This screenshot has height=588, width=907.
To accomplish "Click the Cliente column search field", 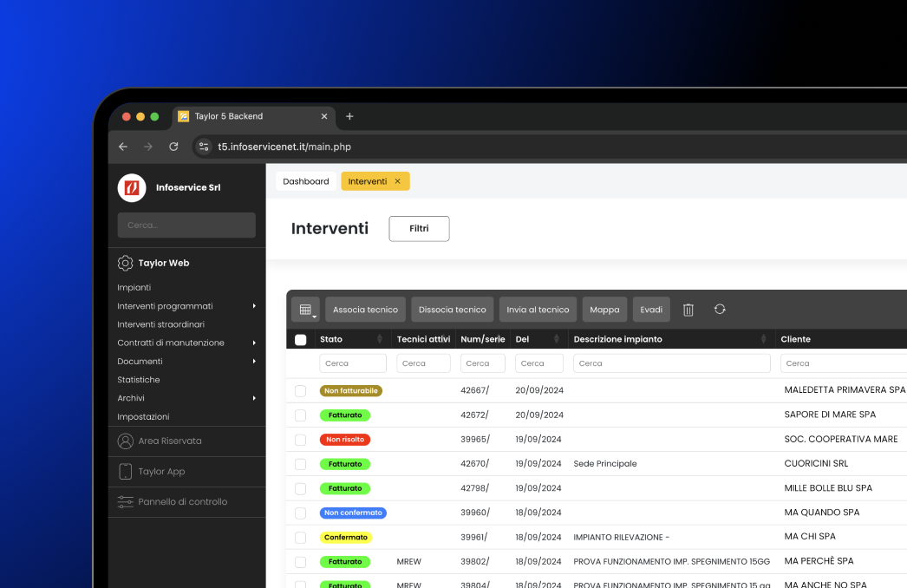I will [844, 363].
